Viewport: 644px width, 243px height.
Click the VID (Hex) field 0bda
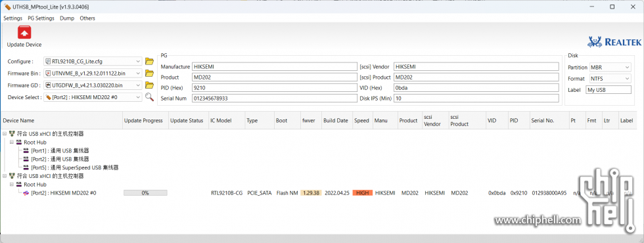(x=476, y=87)
